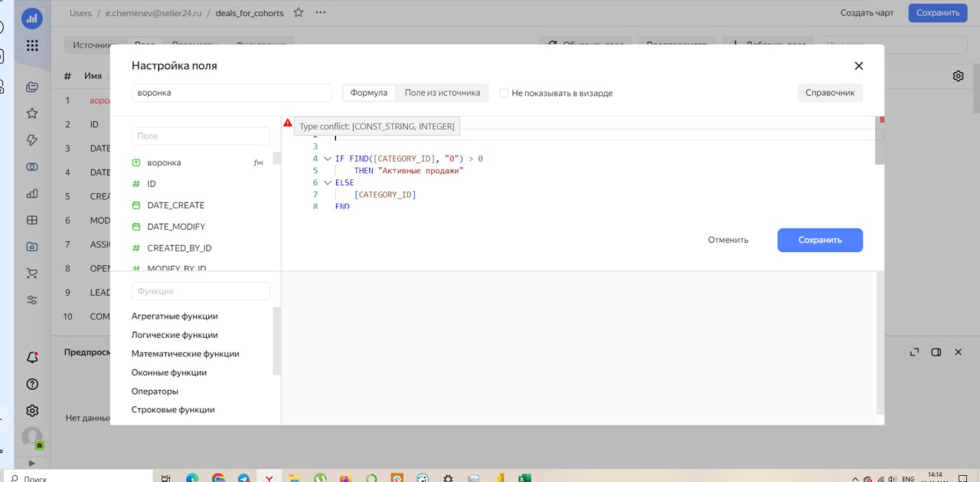Collapse the IF block on line 4

(328, 159)
